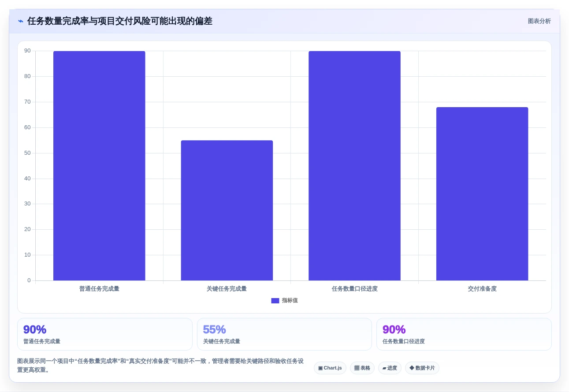Image resolution: width=569 pixels, height=392 pixels.
Task: Click the 任务数量口径进度 bar in chart
Action: [354, 166]
